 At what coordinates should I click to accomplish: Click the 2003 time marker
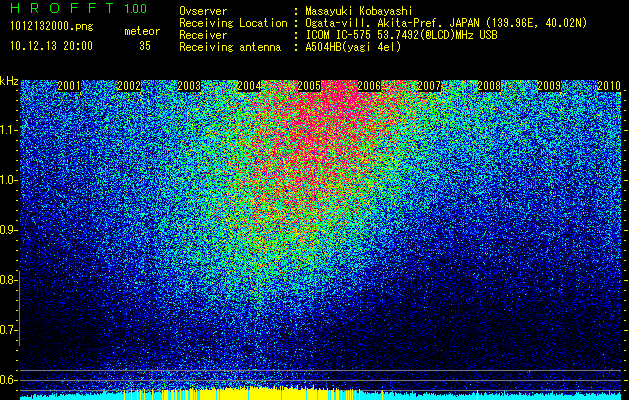point(189,86)
